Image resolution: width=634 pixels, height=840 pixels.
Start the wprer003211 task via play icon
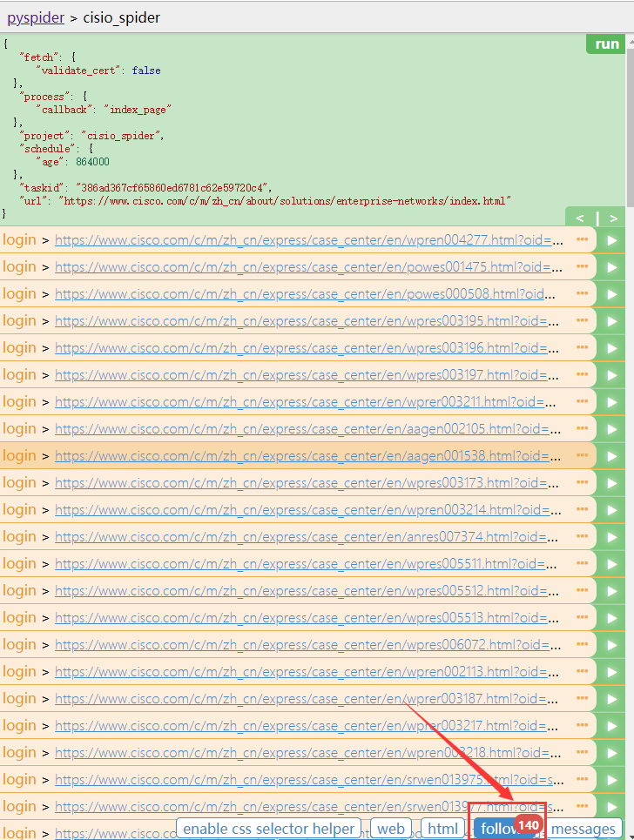click(x=611, y=402)
